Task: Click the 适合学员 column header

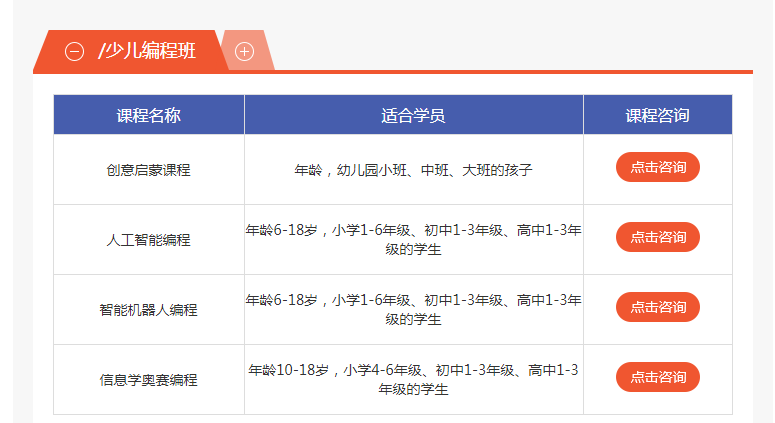Action: 413,115
